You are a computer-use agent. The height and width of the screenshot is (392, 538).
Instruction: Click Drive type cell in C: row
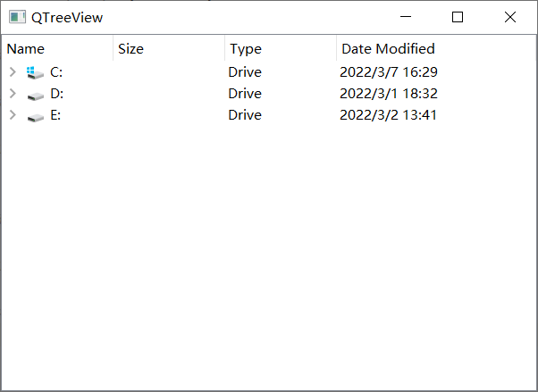pos(245,72)
